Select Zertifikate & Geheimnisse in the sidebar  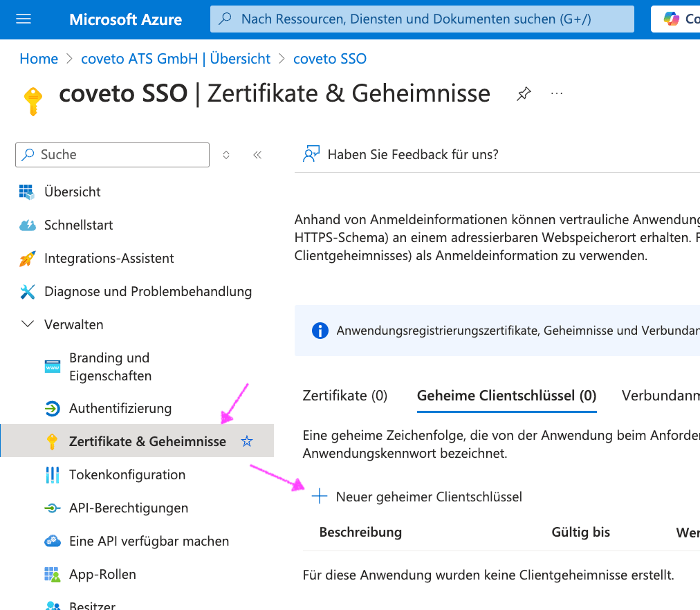[137, 441]
